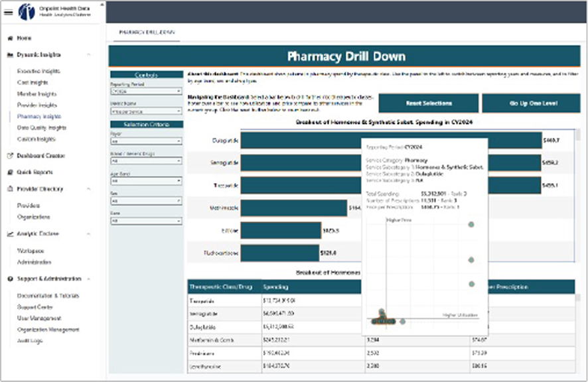This screenshot has width=588, height=382.
Task: Open the Reporting Period dropdown
Action: coord(146,92)
